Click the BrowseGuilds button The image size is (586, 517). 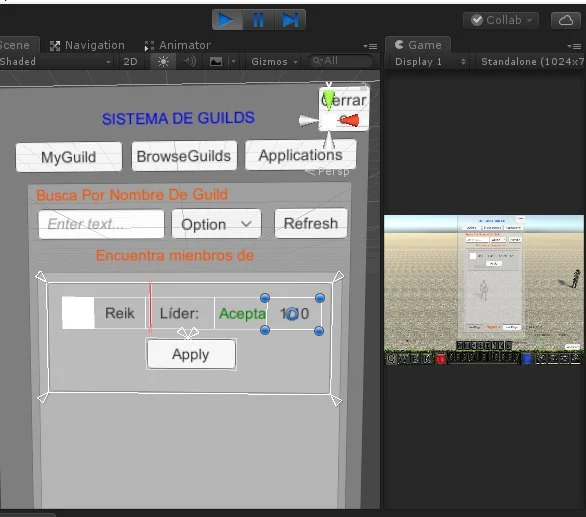[184, 156]
